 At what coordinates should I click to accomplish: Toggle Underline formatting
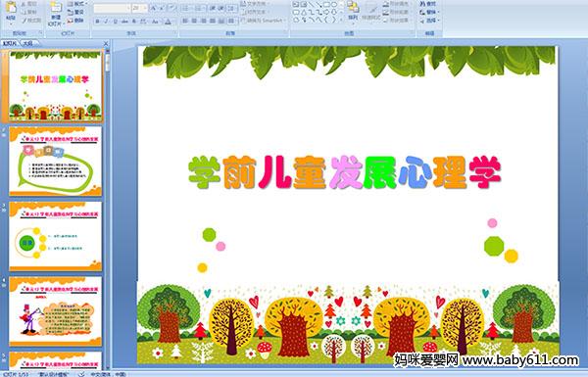(x=115, y=22)
